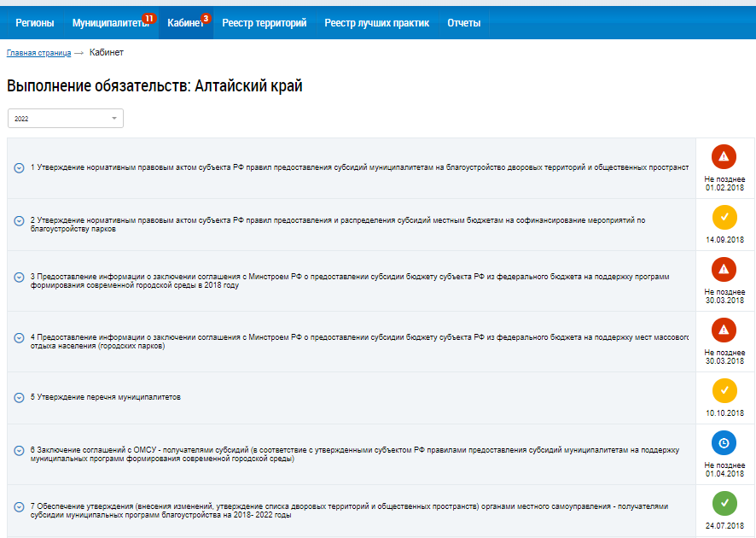Click red warning icon for obligation 3
This screenshot has width=756, height=538.
[724, 269]
